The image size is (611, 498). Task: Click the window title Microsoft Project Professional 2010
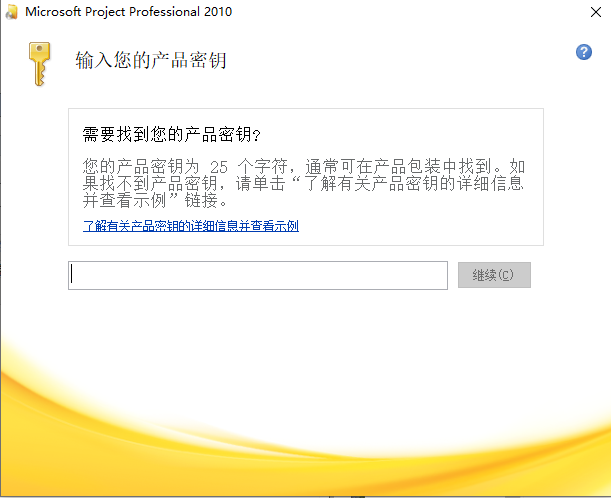[129, 12]
